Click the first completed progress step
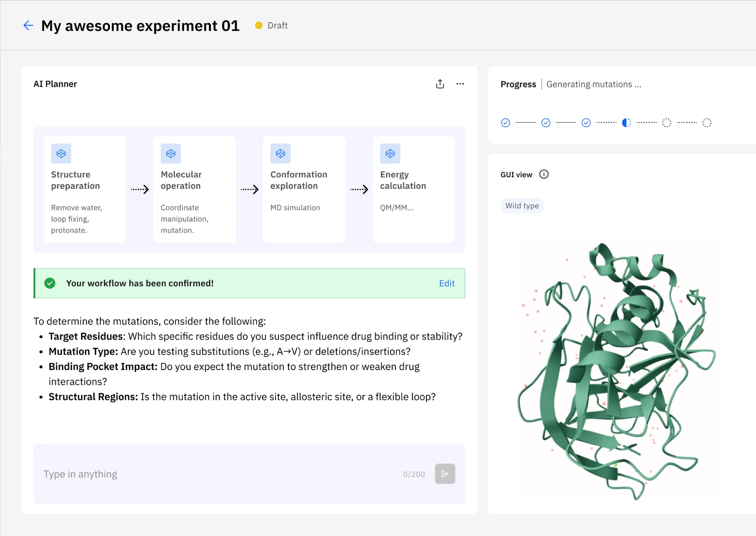Viewport: 756px width, 536px height. pyautogui.click(x=505, y=123)
